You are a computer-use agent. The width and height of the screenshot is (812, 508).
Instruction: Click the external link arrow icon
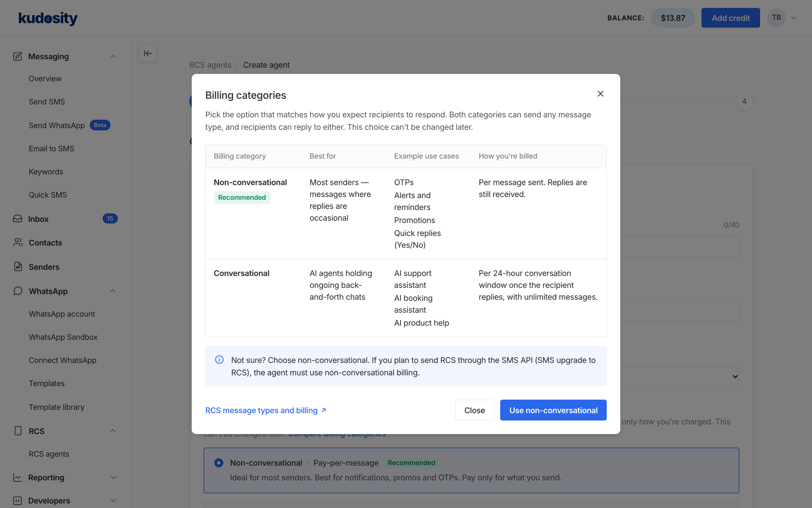point(324,410)
